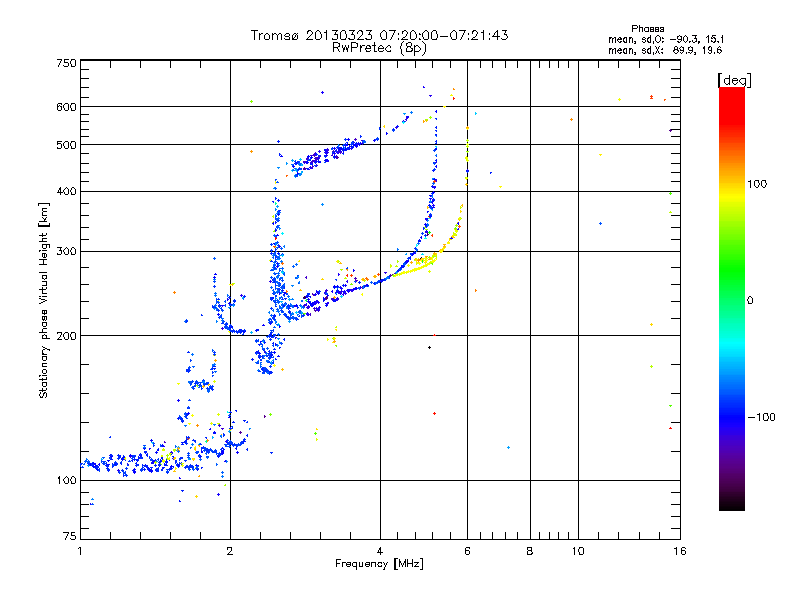This screenshot has width=800, height=600.
Task: Click the blue E-layer trace cluster near 100 km
Action: [153, 459]
